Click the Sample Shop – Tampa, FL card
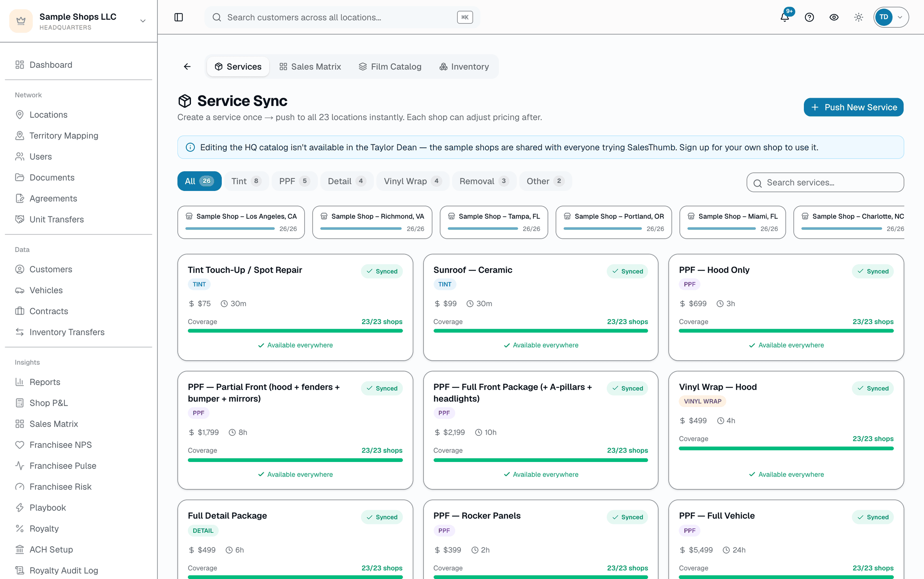 (494, 222)
